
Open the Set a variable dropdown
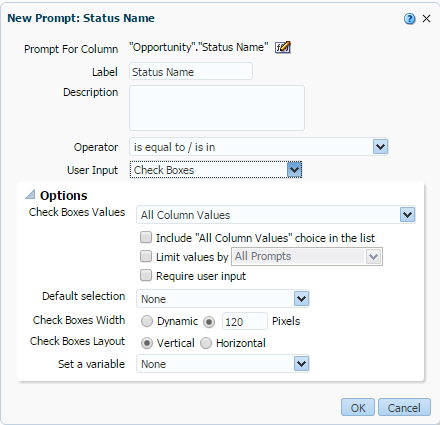pos(223,364)
